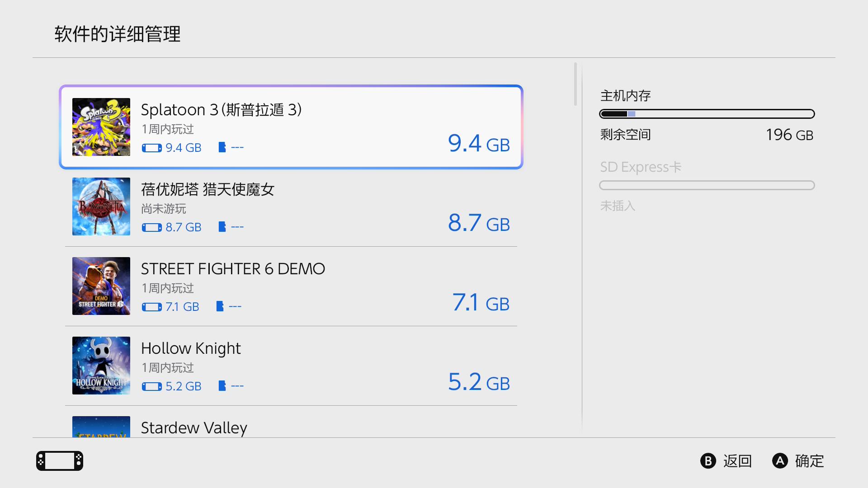Click the software list vertical scrollbar

(576, 84)
